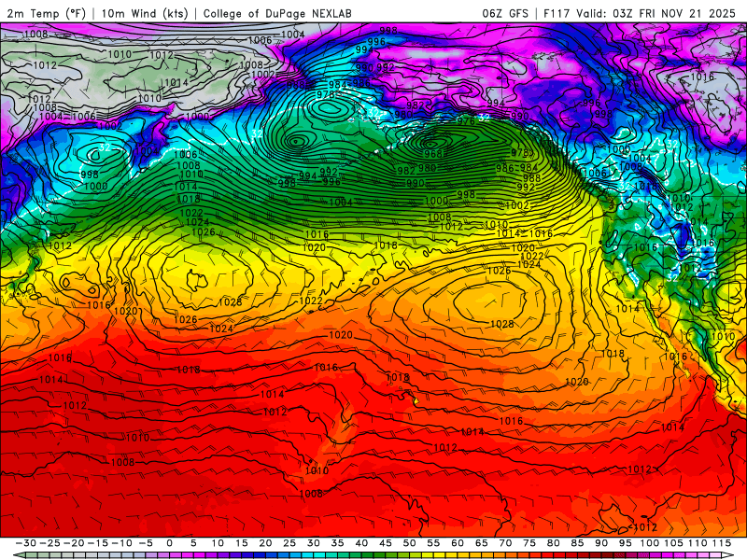
Task: Click the "10m Wind (kts)" title text
Action: 145,13
